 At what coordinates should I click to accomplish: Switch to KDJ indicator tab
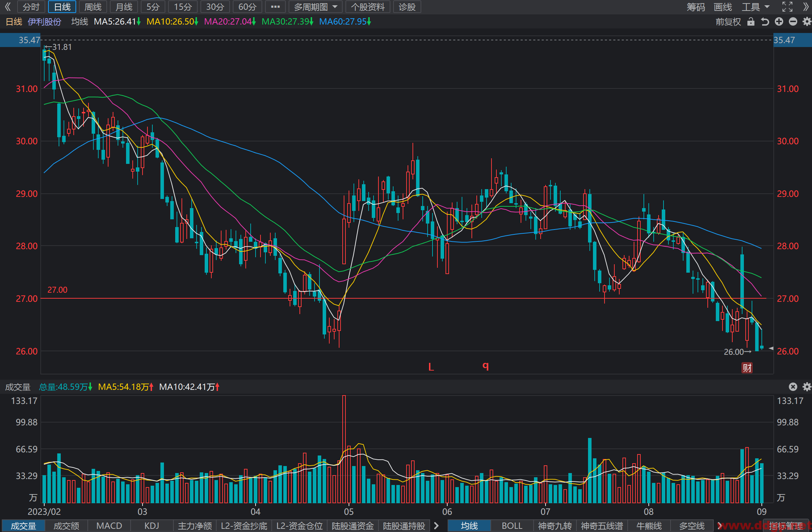click(152, 526)
